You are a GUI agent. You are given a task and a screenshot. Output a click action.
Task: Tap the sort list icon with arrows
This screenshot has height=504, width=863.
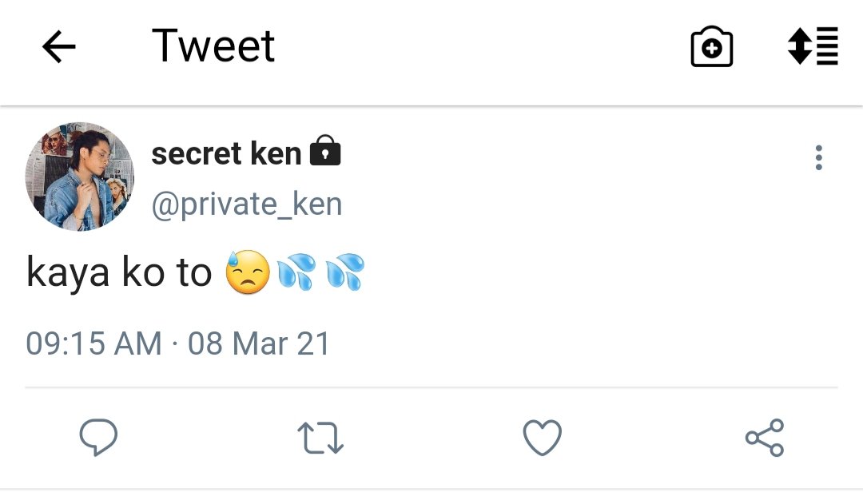813,46
